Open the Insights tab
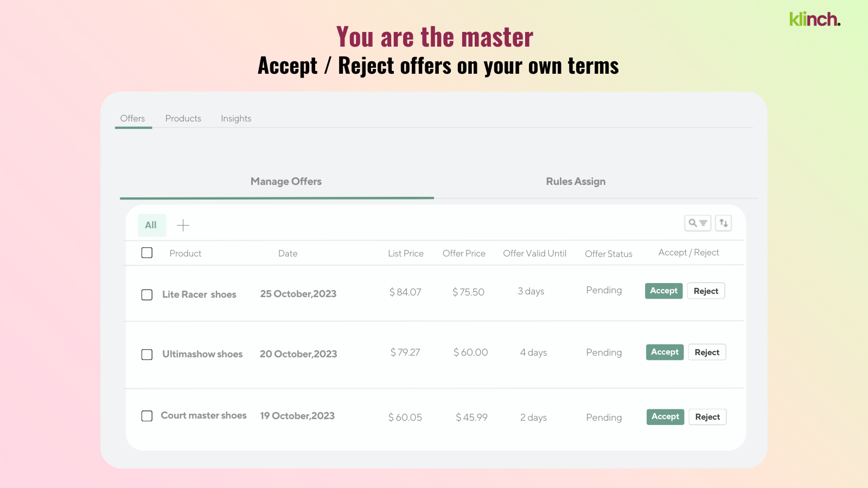The width and height of the screenshot is (868, 488). tap(236, 118)
